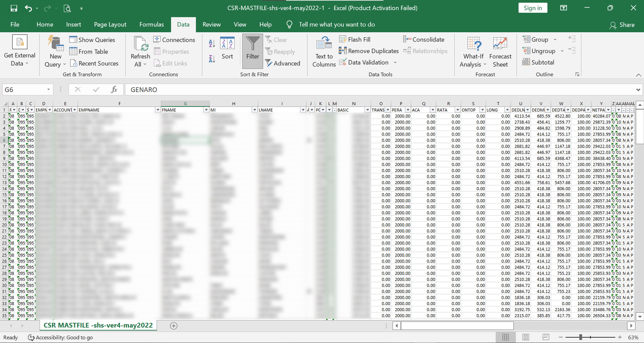Toggle the Filter button off
This screenshot has height=343, width=644.
pyautogui.click(x=253, y=51)
